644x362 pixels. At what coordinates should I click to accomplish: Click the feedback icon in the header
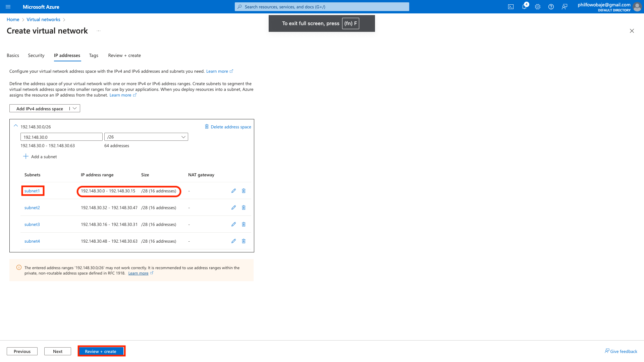point(565,7)
